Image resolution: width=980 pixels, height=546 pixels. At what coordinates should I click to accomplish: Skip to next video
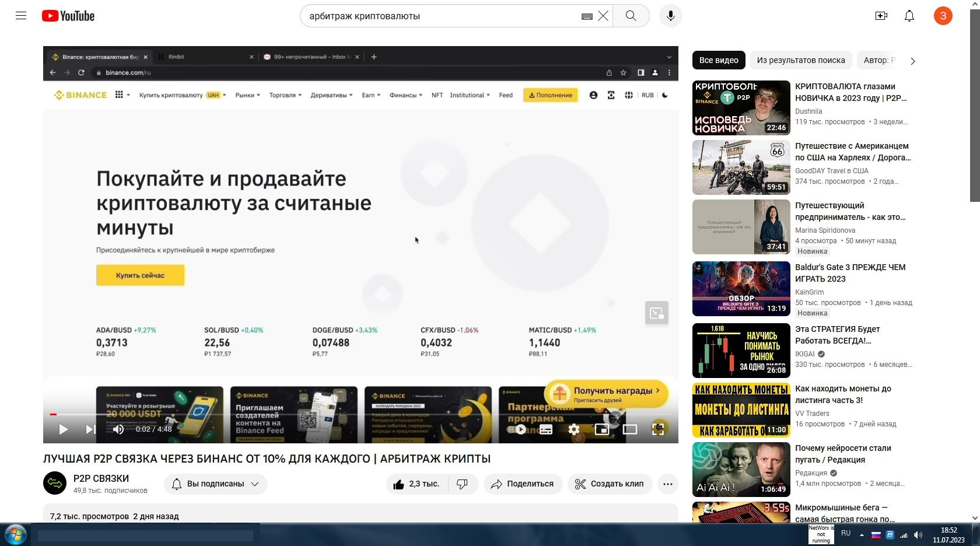pos(90,429)
